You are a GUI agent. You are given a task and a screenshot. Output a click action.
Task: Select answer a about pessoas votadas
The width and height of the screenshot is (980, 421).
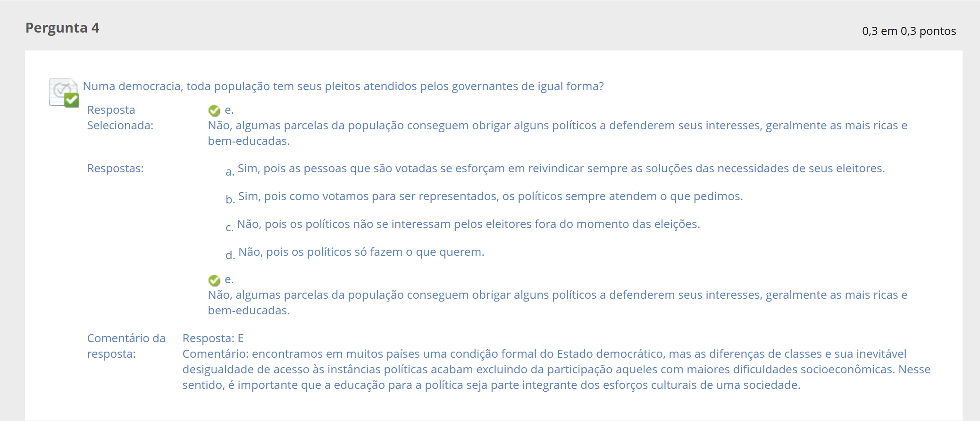[561, 168]
